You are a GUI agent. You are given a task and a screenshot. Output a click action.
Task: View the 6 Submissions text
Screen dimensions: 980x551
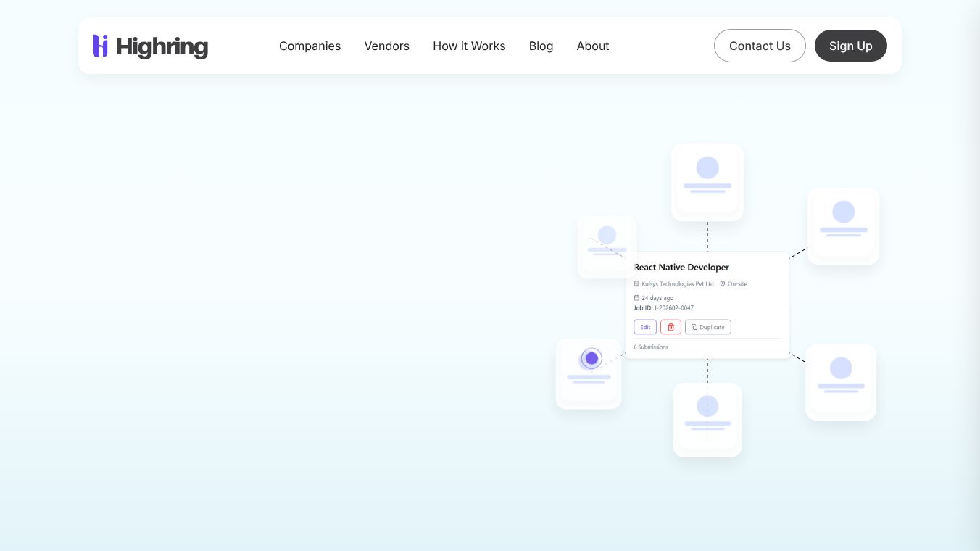(651, 347)
